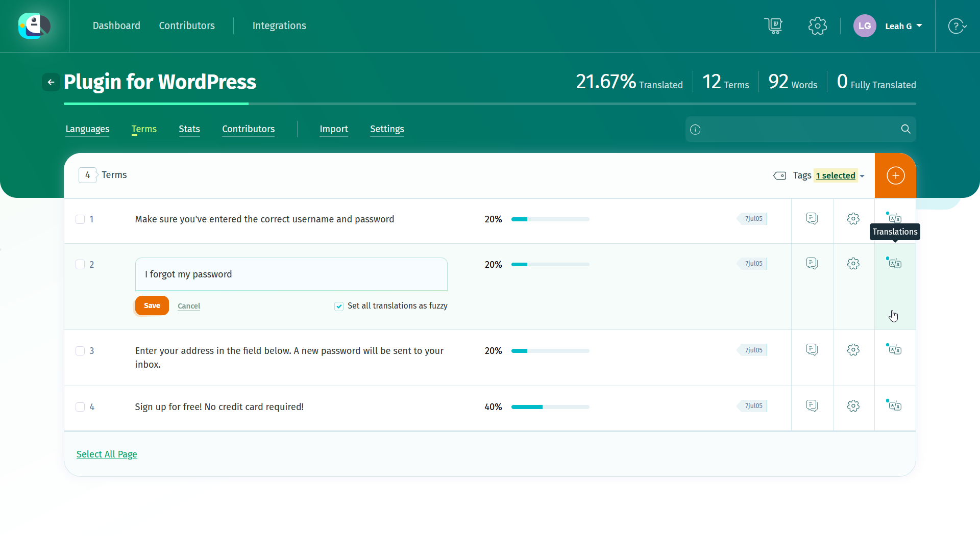The width and height of the screenshot is (980, 536).
Task: Click the 7jul05 tag on term 2
Action: 752,264
